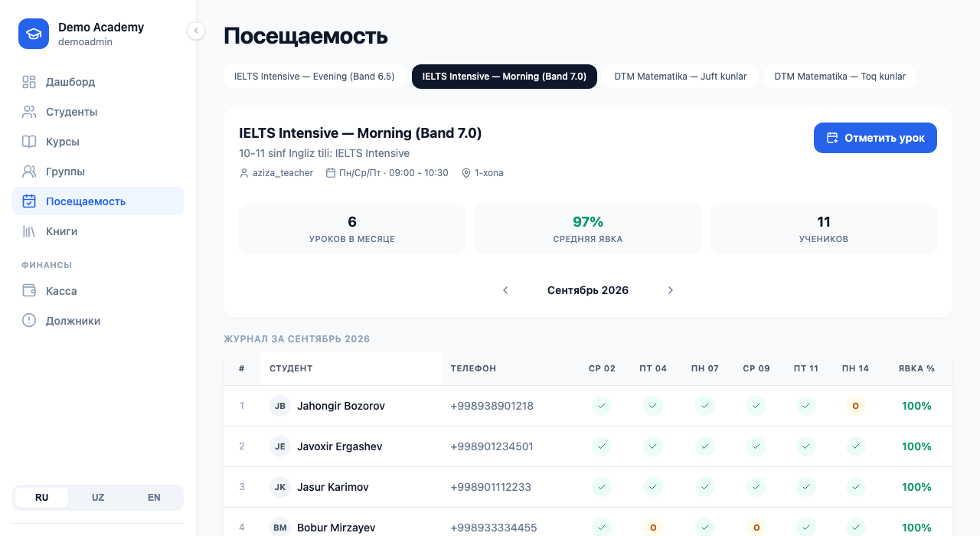The width and height of the screenshot is (980, 536).
Task: Open student Bobur Mirzayev
Action: (x=336, y=528)
